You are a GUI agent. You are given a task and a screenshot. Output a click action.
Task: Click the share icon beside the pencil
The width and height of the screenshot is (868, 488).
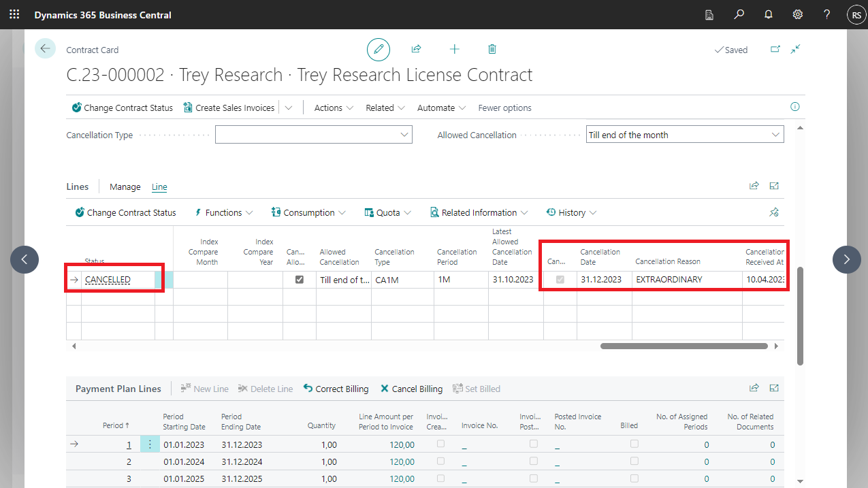[416, 49]
